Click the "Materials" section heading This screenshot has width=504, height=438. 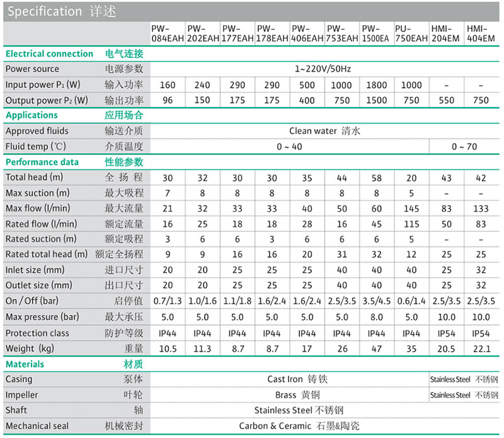[25, 364]
